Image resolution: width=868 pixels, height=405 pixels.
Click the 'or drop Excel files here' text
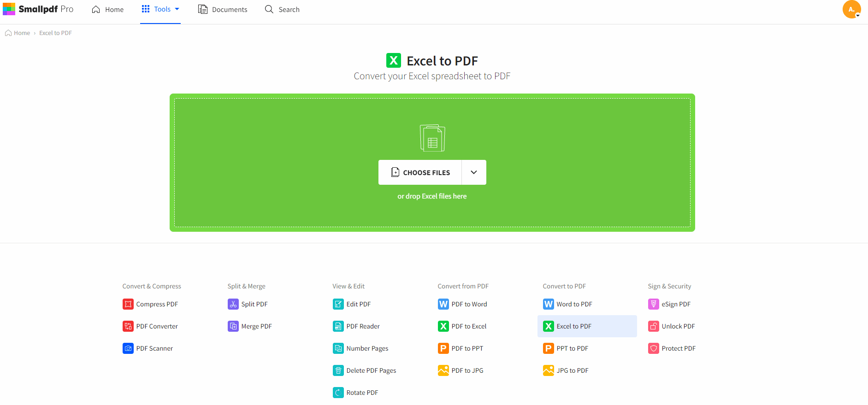(432, 196)
